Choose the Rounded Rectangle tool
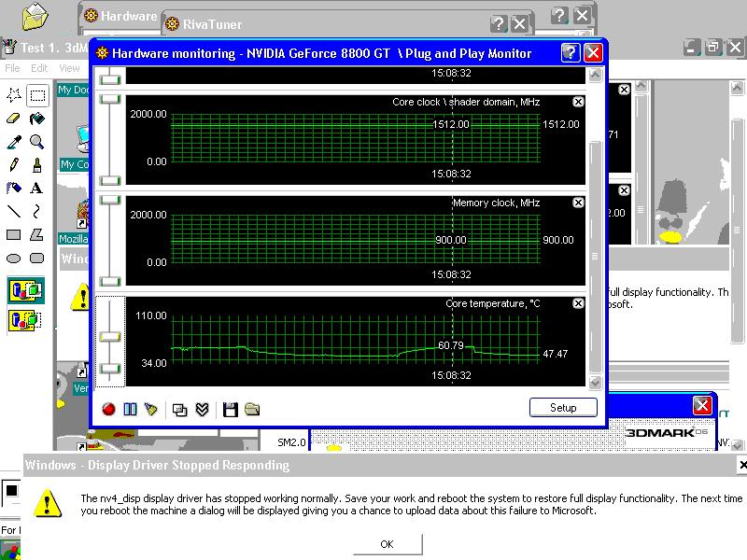 coord(36,259)
